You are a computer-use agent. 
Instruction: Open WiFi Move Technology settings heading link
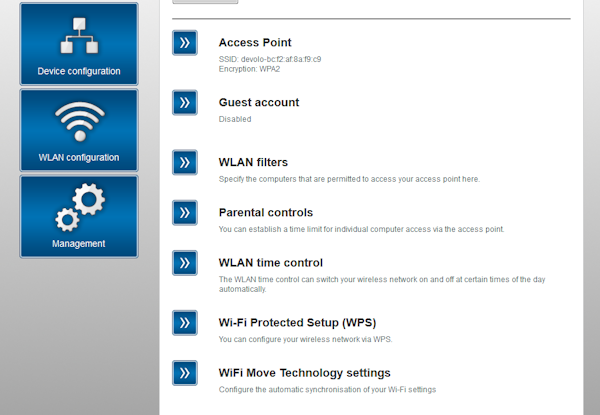[304, 372]
